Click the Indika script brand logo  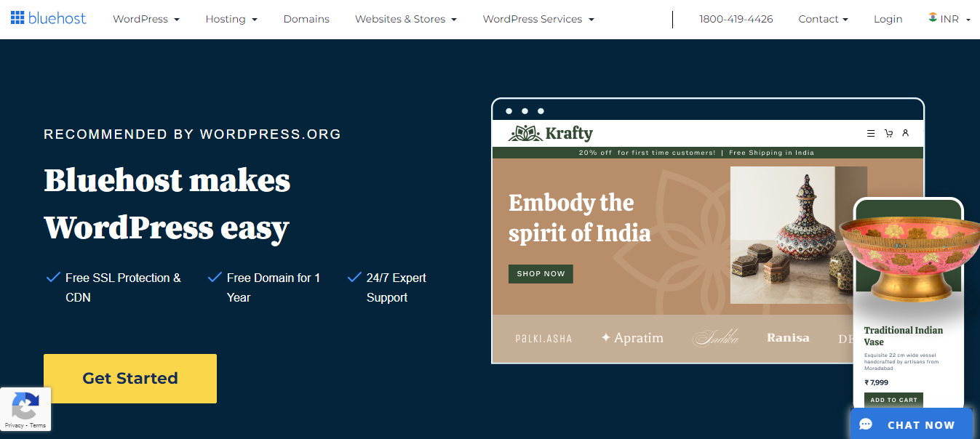(x=715, y=338)
